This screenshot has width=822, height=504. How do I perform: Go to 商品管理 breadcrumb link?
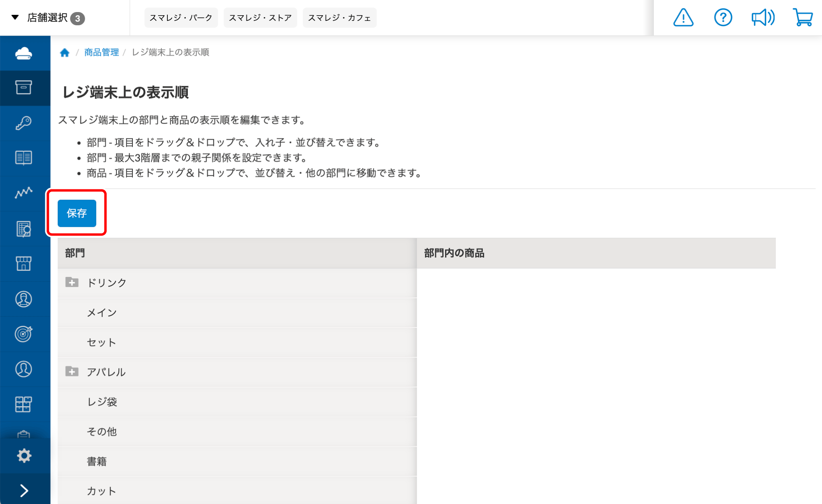pos(102,52)
